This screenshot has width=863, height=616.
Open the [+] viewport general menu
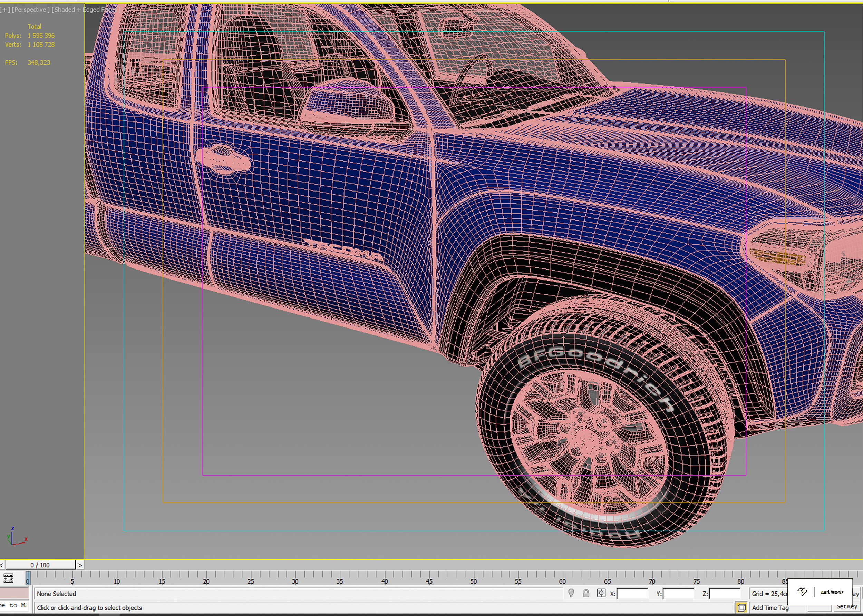point(5,9)
